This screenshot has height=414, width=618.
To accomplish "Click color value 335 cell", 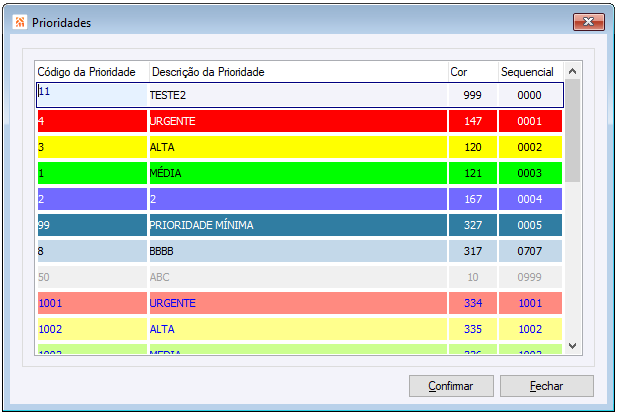I will coord(473,329).
